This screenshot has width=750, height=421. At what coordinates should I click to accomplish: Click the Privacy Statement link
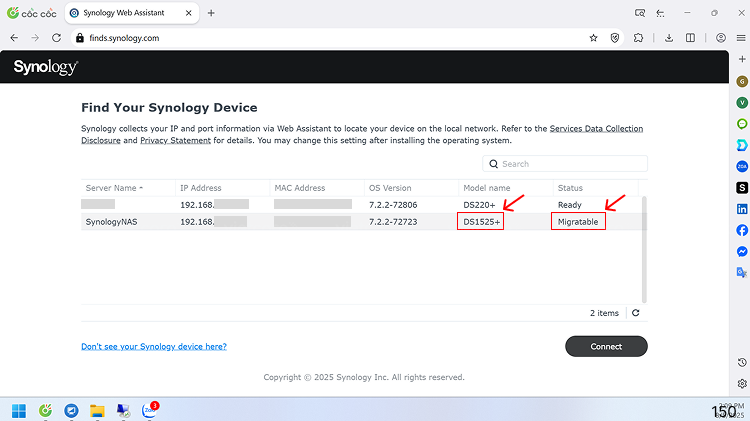pos(175,141)
